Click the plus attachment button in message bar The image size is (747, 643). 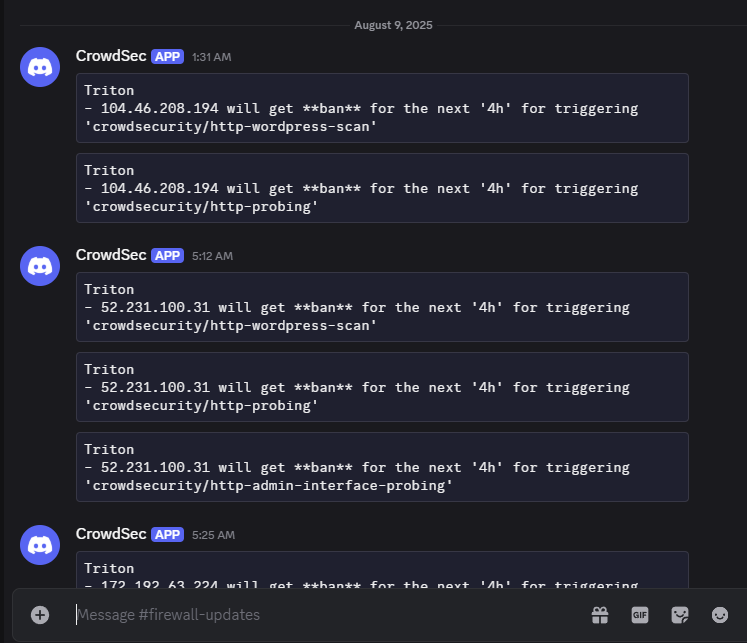pyautogui.click(x=40, y=614)
